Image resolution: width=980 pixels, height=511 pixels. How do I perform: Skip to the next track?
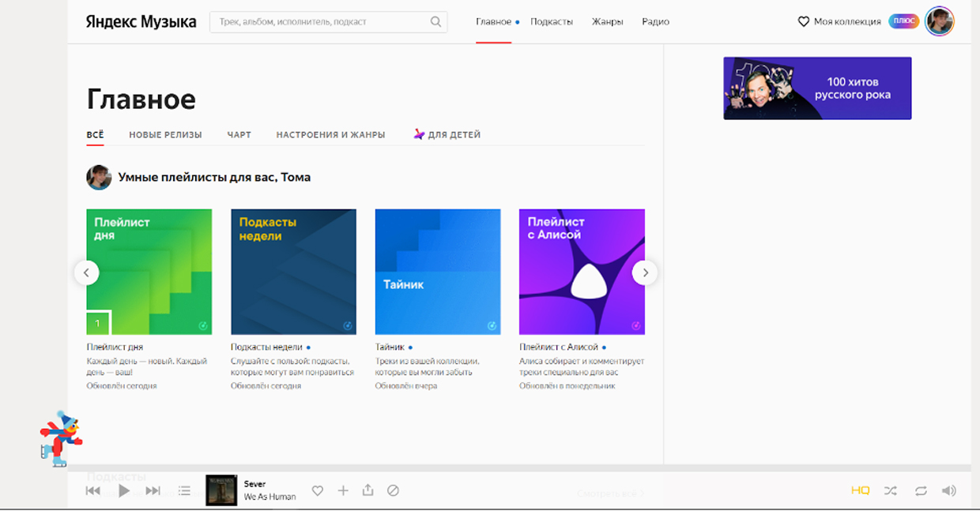point(153,491)
